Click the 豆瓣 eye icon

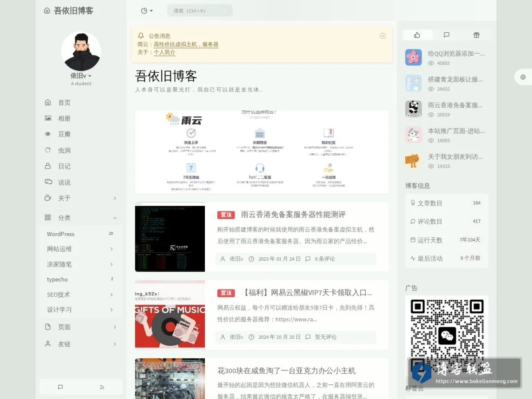(48, 134)
